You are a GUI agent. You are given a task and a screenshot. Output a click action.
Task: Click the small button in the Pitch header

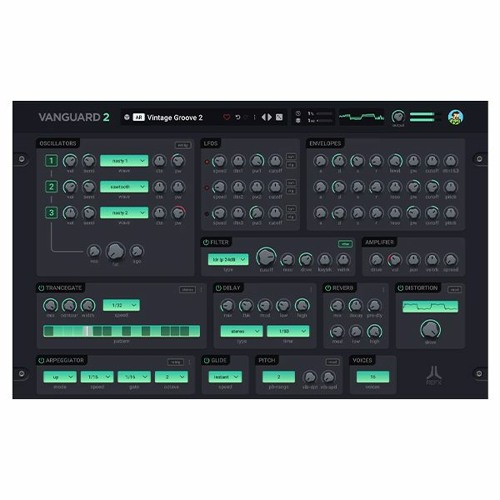click(x=332, y=362)
